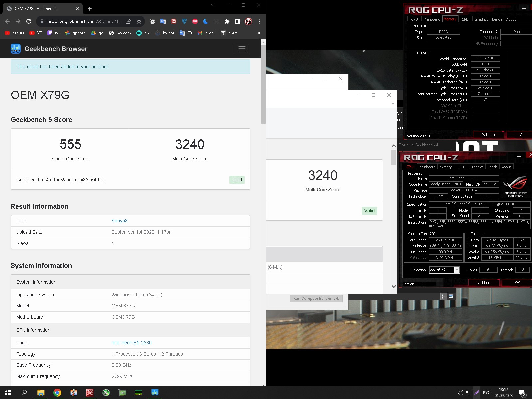Switch to Mainboard tab in Memory CPU-Z window
This screenshot has width=532, height=399.
432,19
